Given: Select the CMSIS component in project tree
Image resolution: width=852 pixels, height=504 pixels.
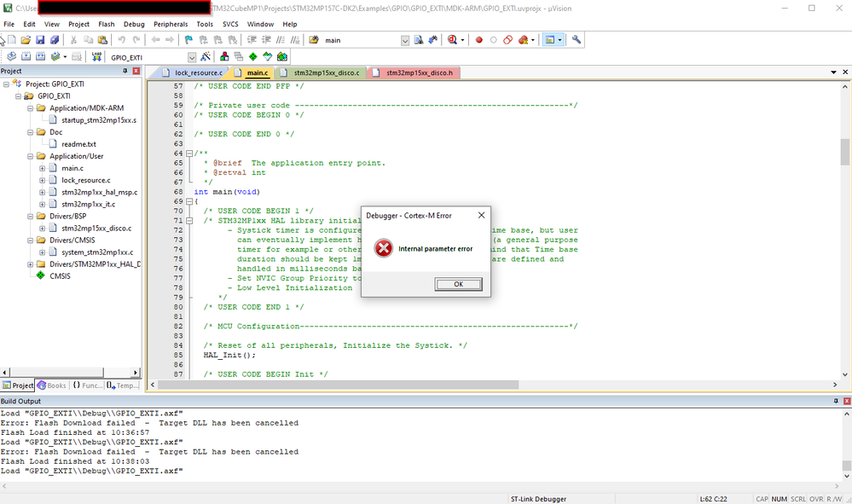Looking at the screenshot, I should (60, 276).
